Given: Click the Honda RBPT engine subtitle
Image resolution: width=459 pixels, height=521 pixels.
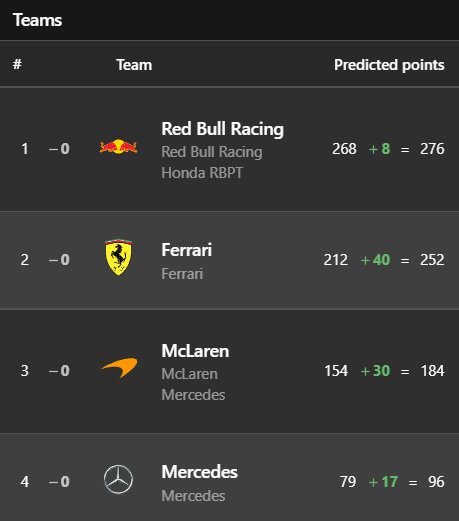Looking at the screenshot, I should click(202, 173).
